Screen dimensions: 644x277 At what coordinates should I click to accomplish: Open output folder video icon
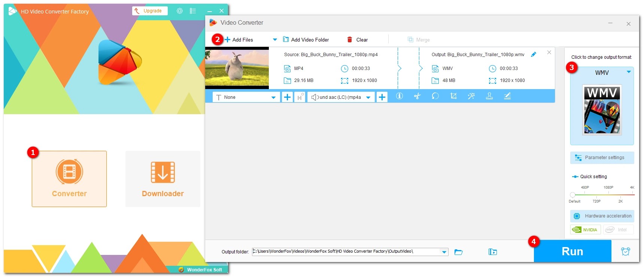493,252
